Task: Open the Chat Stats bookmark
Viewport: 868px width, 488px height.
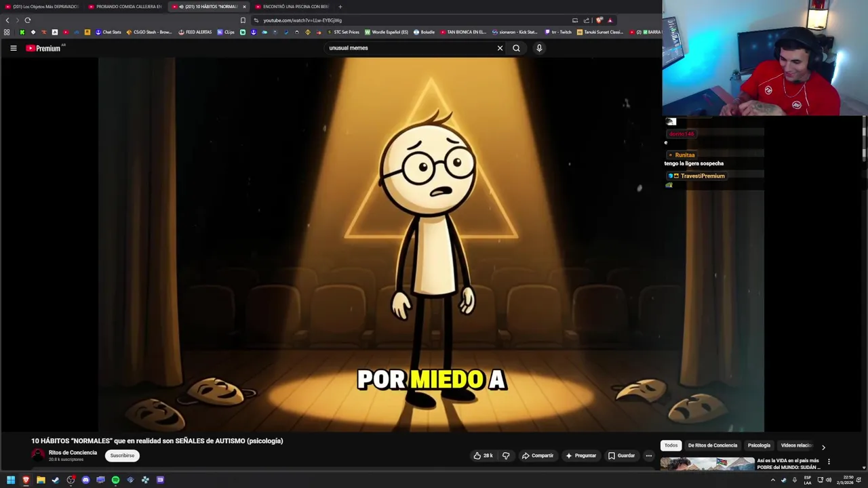Action: point(108,32)
